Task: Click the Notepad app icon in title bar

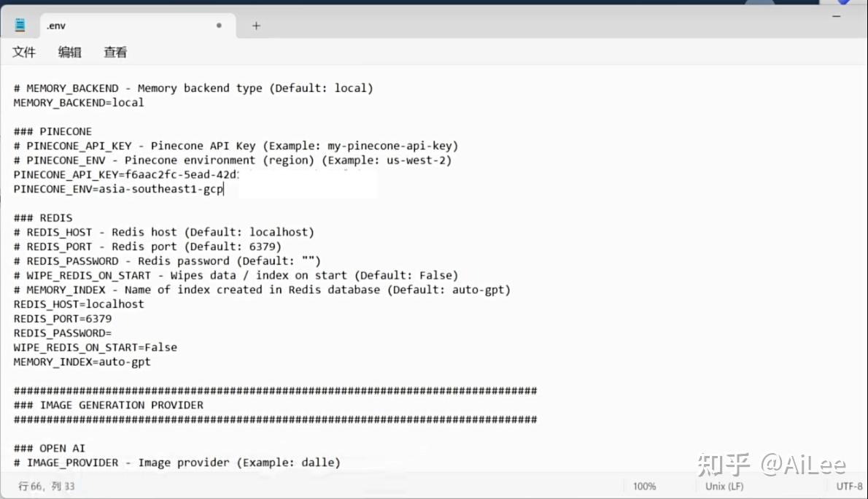Action: (20, 25)
